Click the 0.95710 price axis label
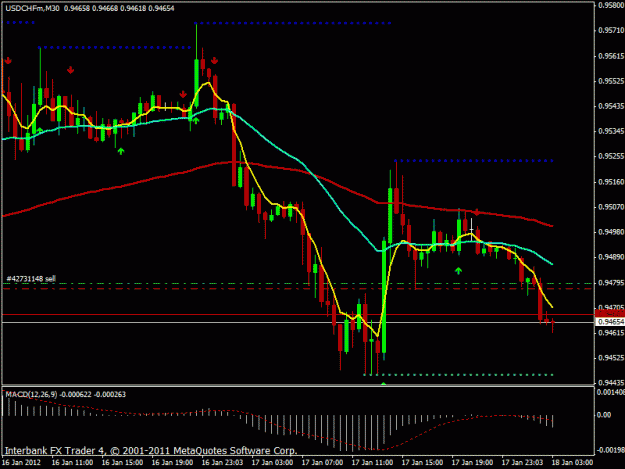The width and height of the screenshot is (625, 469). (x=611, y=30)
